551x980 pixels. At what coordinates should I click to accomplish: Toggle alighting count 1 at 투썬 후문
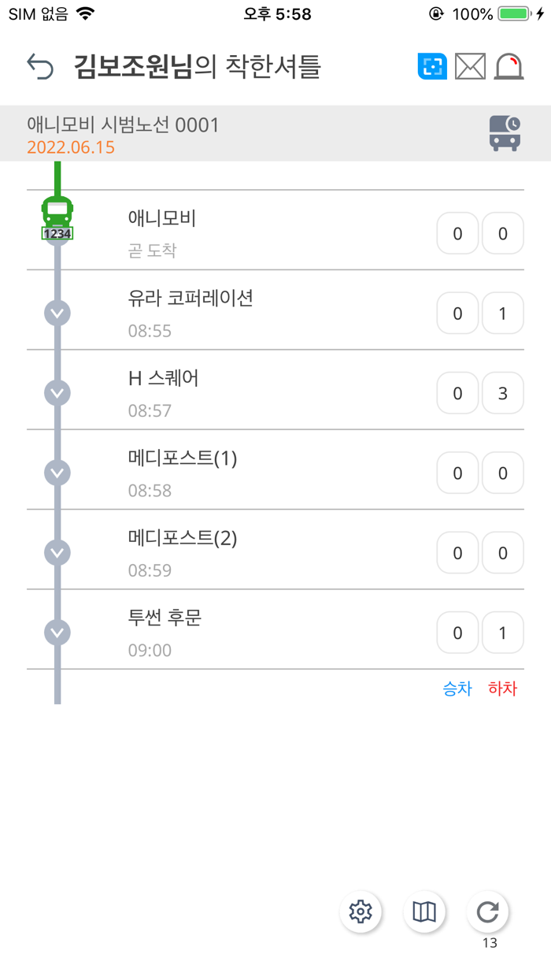pos(502,632)
